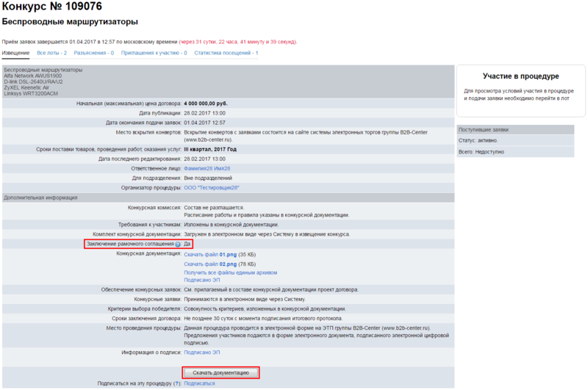Click 'Получить все файлы единым архивом' link
The width and height of the screenshot is (588, 390).
click(230, 272)
